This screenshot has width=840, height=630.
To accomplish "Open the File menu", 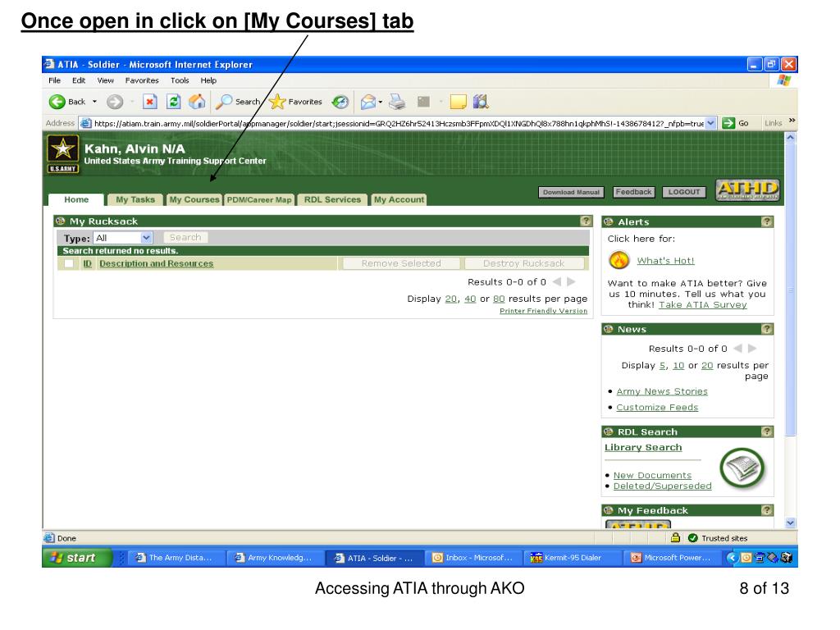I will tap(55, 80).
